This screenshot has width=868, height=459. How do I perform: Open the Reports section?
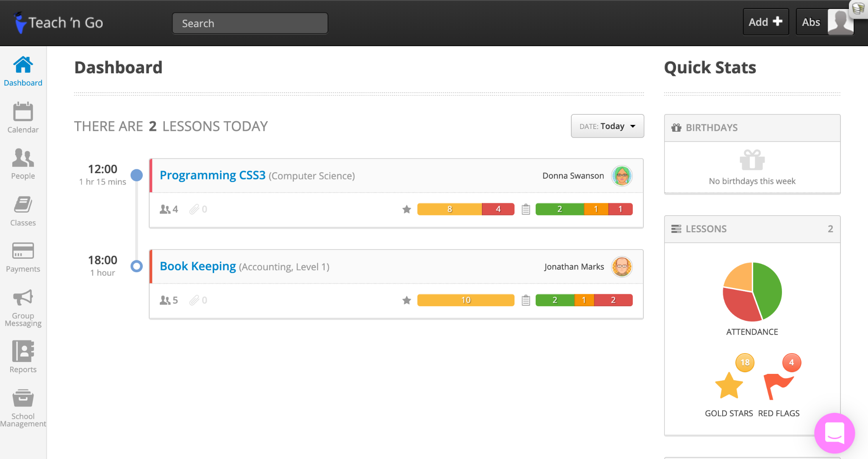click(23, 357)
